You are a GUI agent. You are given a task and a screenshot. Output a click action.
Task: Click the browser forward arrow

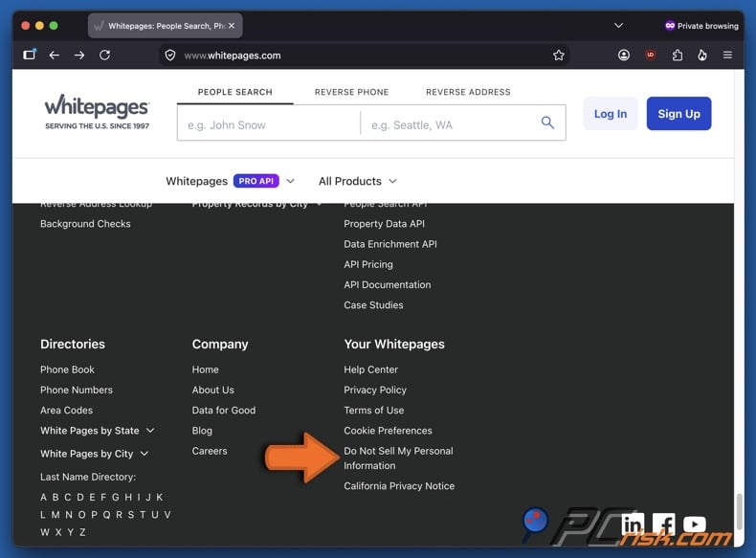click(79, 55)
